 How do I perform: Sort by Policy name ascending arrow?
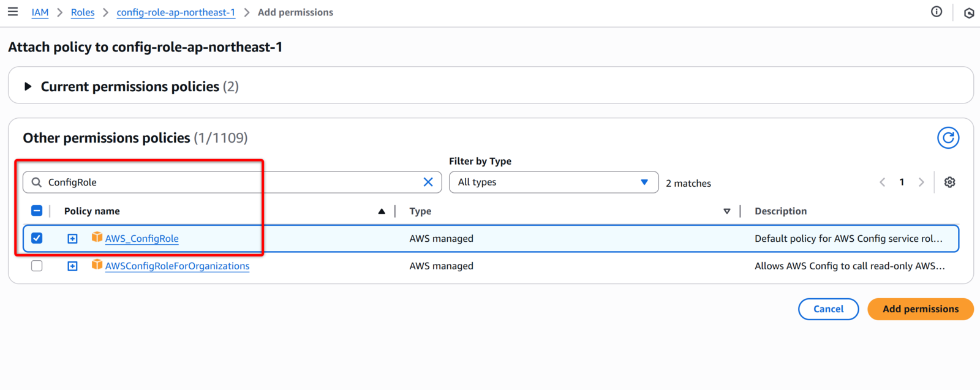(382, 211)
